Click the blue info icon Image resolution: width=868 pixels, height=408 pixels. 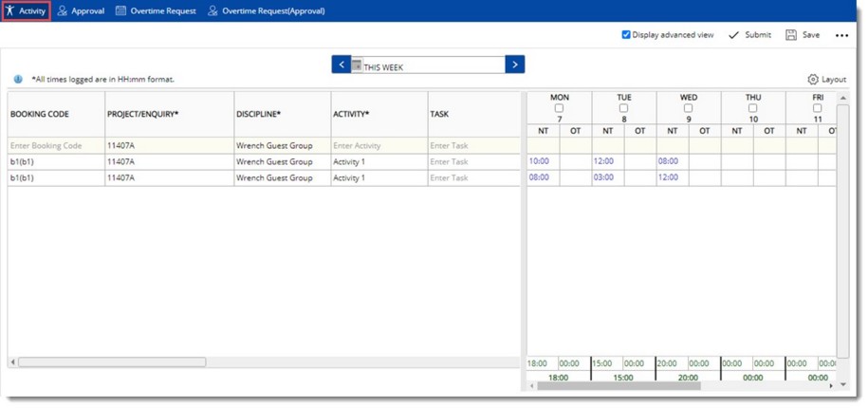18,80
